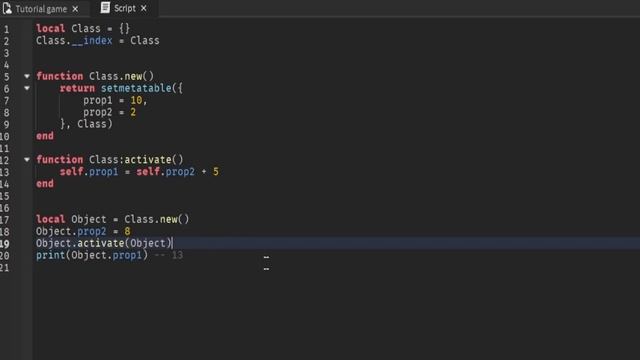The image size is (640, 360).
Task: Click the value '10' after prop1
Action: 136,100
